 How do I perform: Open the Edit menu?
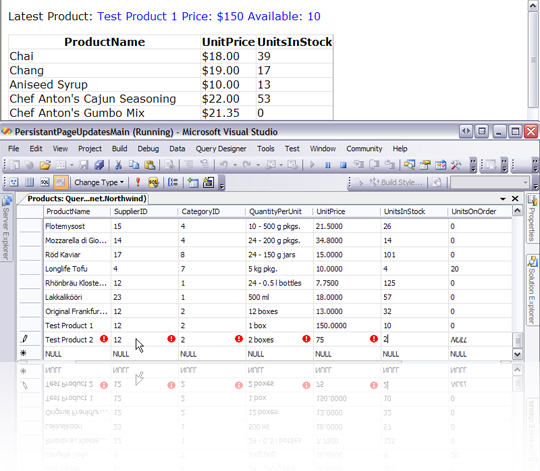point(36,149)
